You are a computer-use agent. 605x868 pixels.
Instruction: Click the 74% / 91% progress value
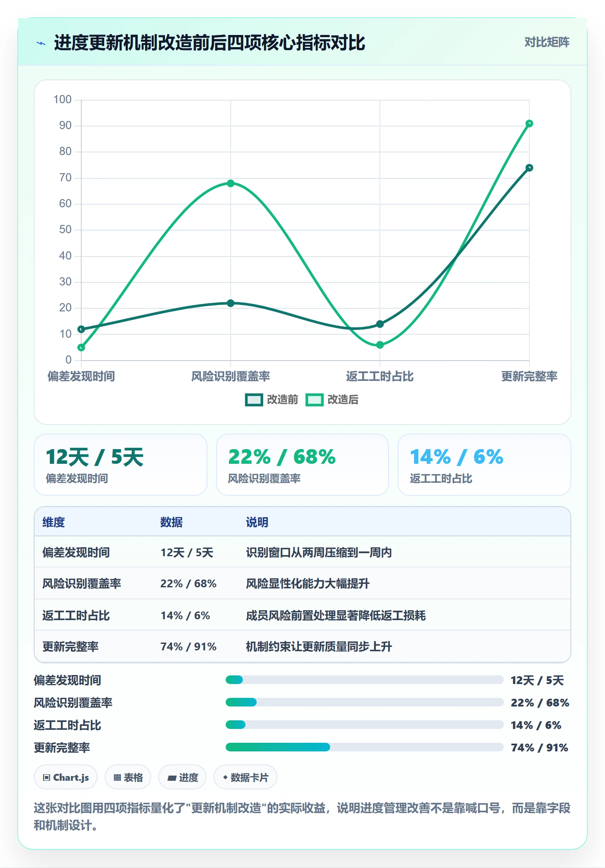point(539,748)
